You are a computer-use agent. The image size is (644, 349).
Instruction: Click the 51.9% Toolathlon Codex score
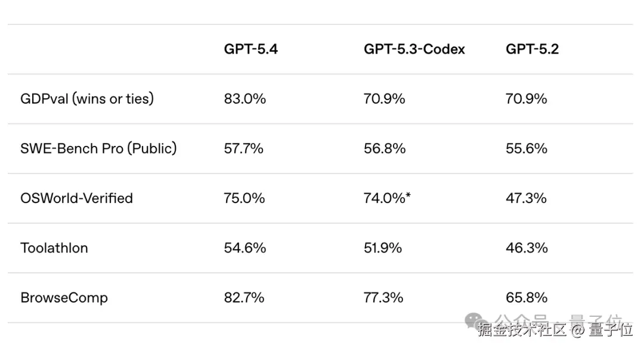(x=383, y=248)
